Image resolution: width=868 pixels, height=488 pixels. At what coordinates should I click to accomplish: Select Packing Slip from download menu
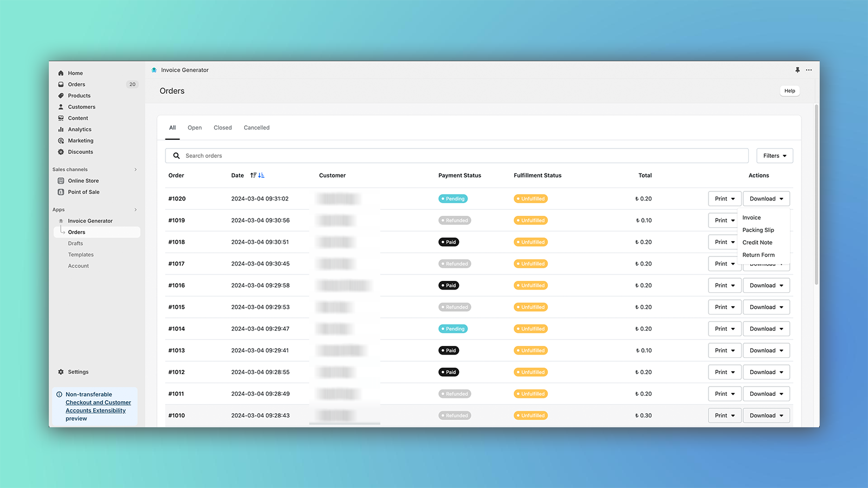click(758, 230)
